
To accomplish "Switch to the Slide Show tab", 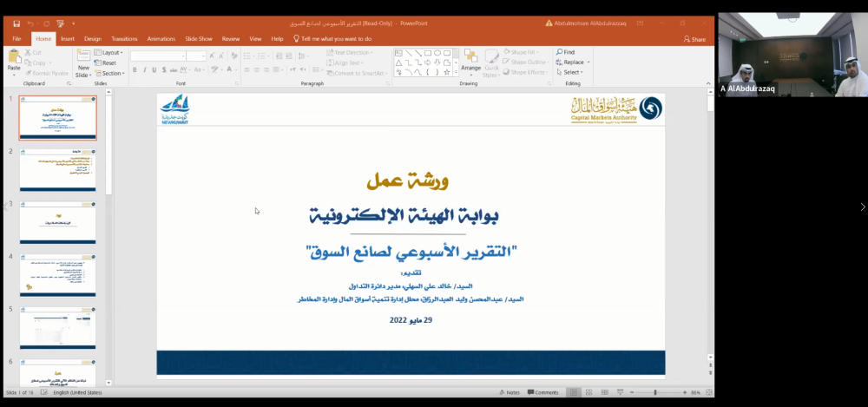I will 199,39.
